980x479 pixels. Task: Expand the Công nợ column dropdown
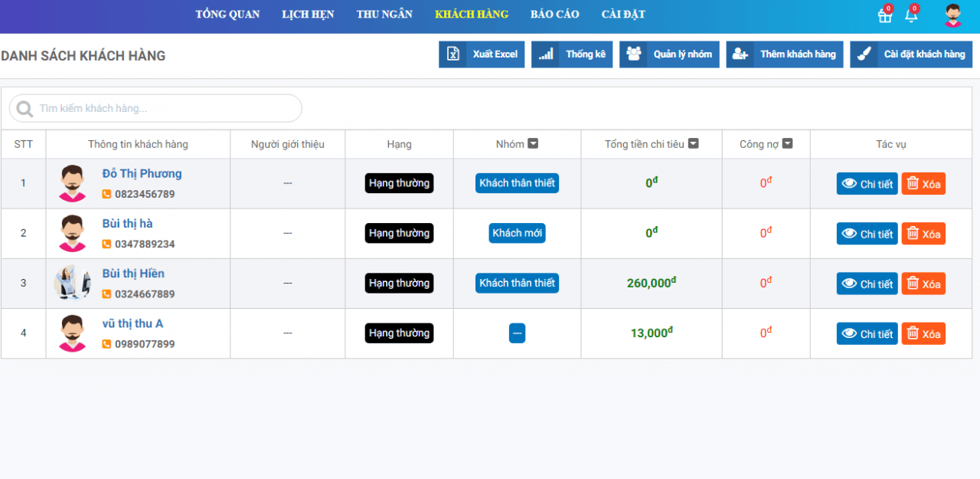point(787,143)
